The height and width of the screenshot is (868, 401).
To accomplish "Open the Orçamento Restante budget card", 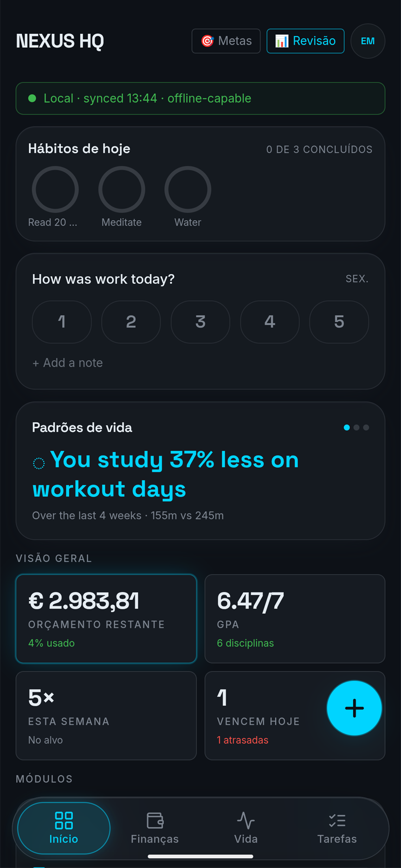I will click(x=106, y=619).
